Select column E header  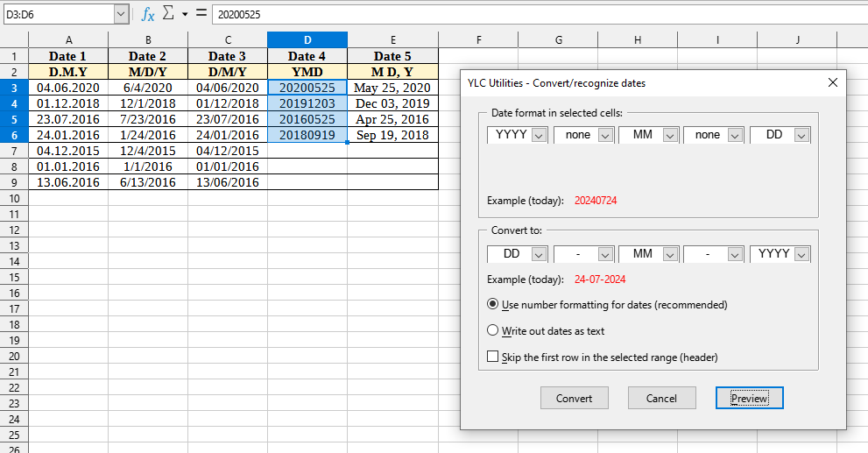[x=393, y=40]
